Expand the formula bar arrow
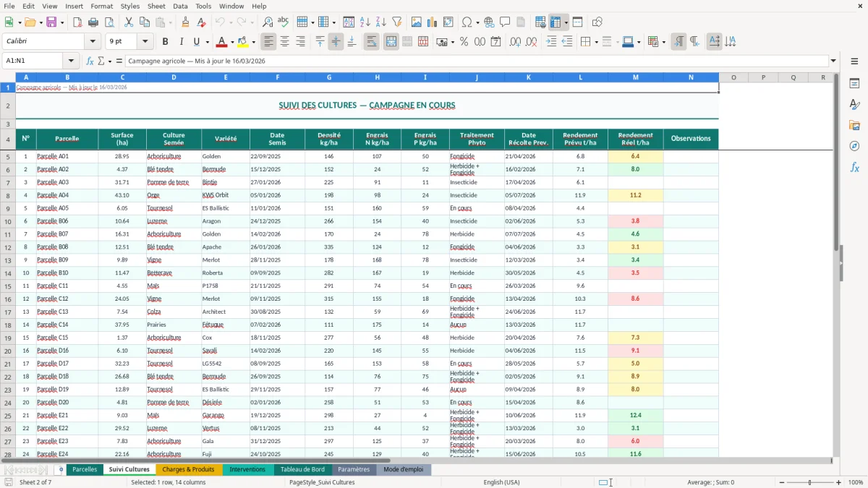This screenshot has width=868, height=488. [x=833, y=61]
